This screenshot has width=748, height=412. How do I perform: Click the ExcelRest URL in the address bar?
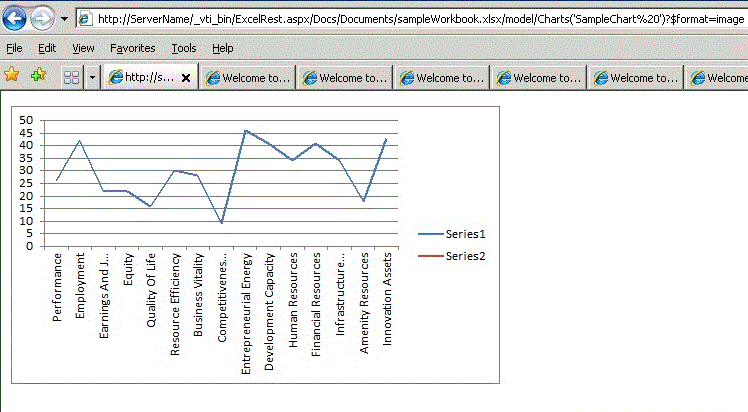421,19
